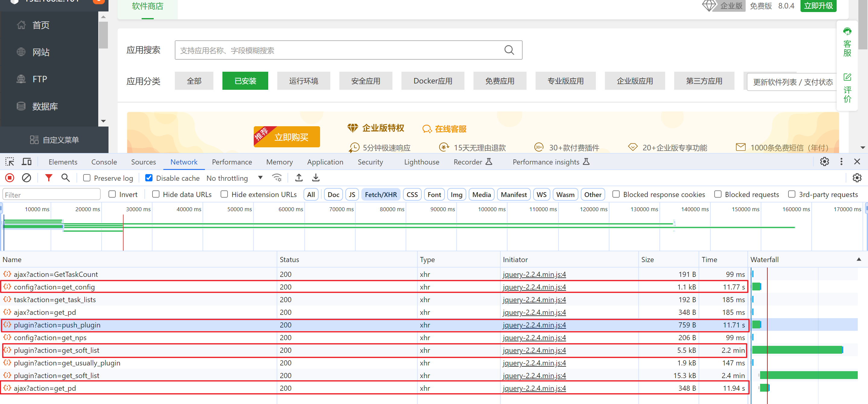Screen dimensions: 868x404
Task: Check Hide data URLs
Action: (x=156, y=194)
